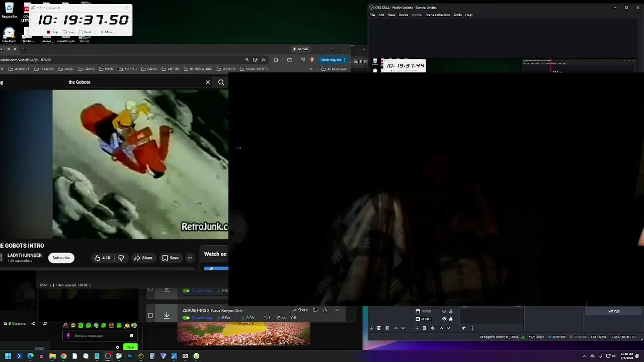Toggle lock on TIMER source
Viewport: 644px width, 362px height.
pyautogui.click(x=451, y=311)
